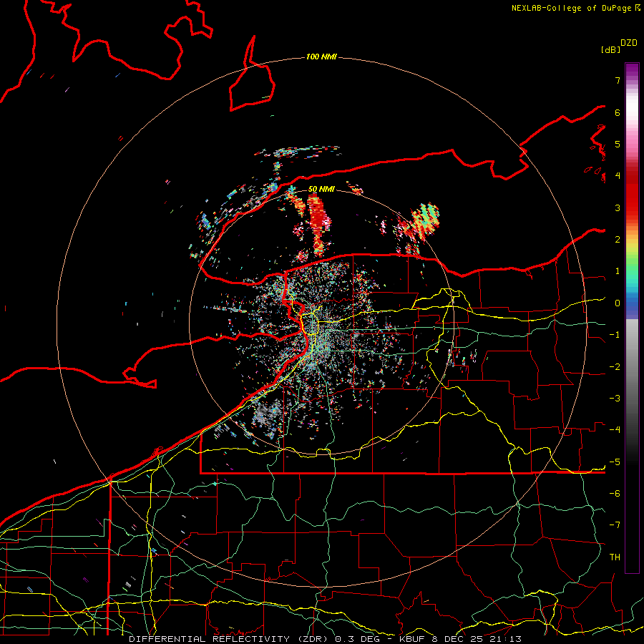Click the -2 value on the dB scale
Screen dimensions: 644x644
pyautogui.click(x=615, y=367)
